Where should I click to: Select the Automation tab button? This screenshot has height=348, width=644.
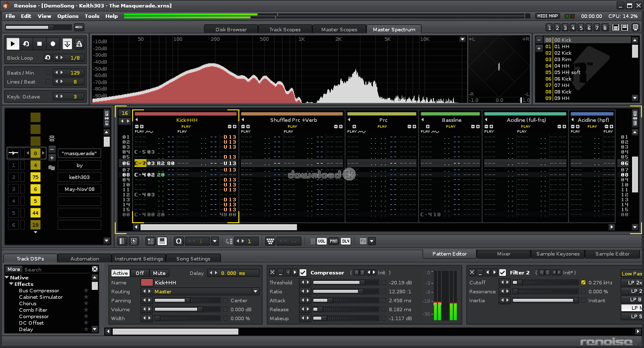[x=85, y=259]
